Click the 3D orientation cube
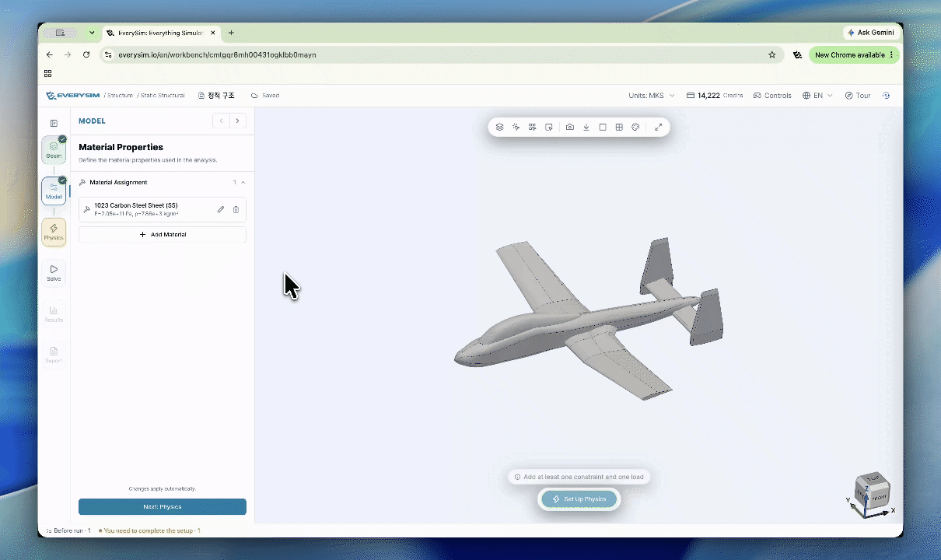Screen dimensions: 941x560 coord(871,492)
